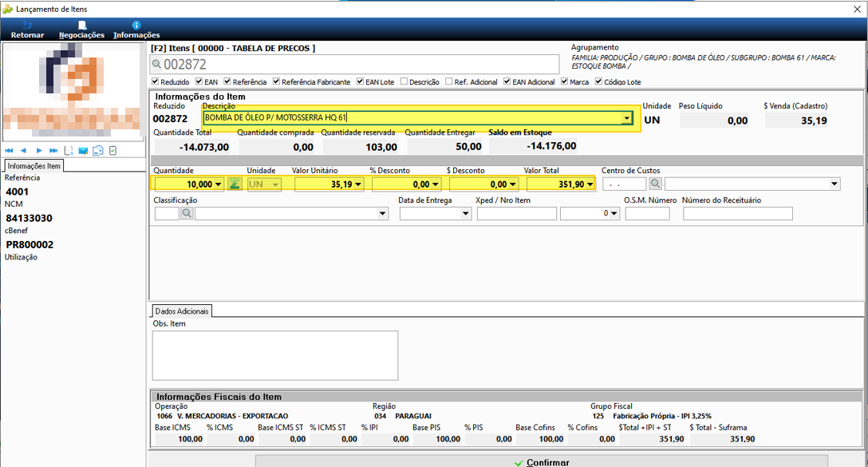Open the Quantidade dropdown arrow
The image size is (868, 467).
(x=219, y=184)
